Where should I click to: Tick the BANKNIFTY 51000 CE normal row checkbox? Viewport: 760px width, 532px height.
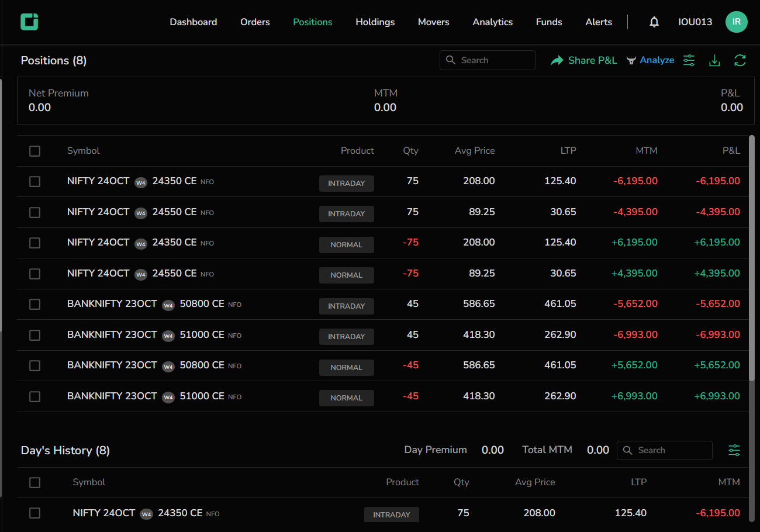tap(35, 396)
